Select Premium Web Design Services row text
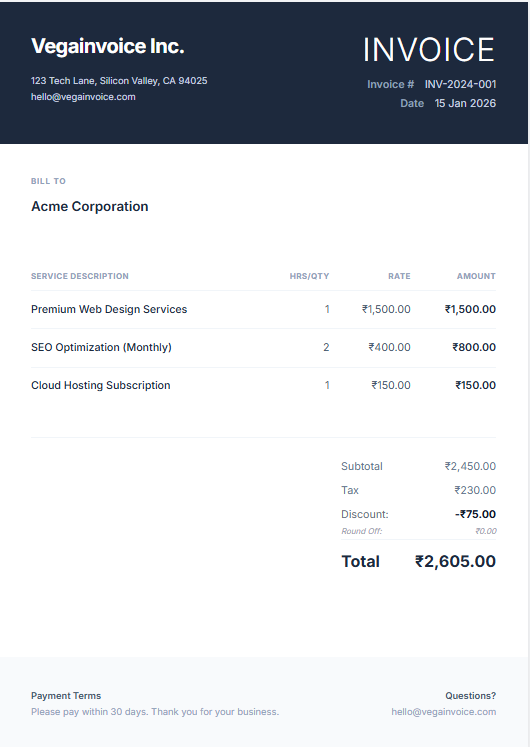This screenshot has height=747, width=530. pos(109,309)
